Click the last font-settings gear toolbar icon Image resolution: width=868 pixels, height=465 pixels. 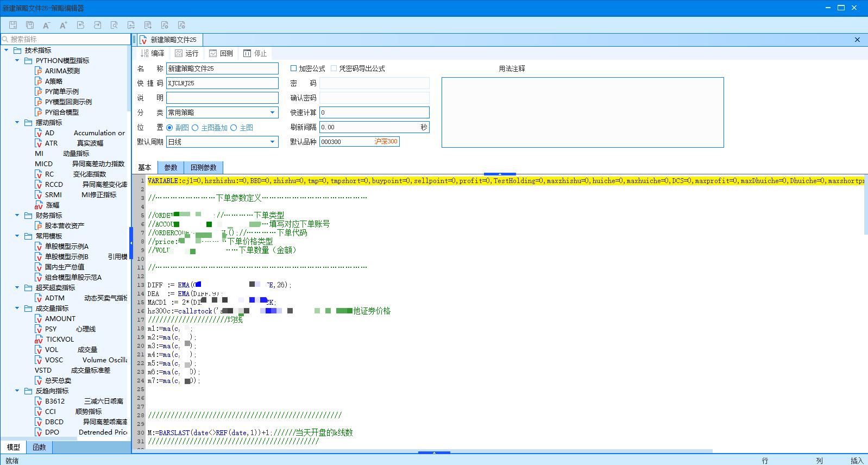pos(181,25)
